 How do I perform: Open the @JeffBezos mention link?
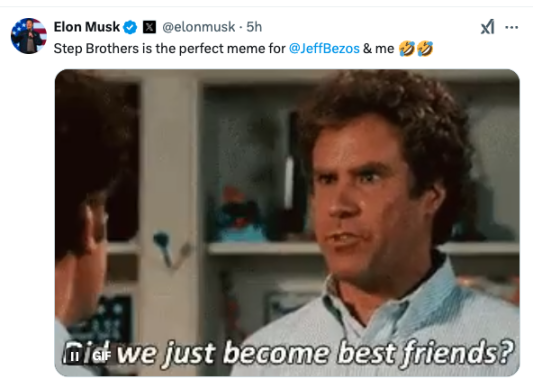pos(324,49)
